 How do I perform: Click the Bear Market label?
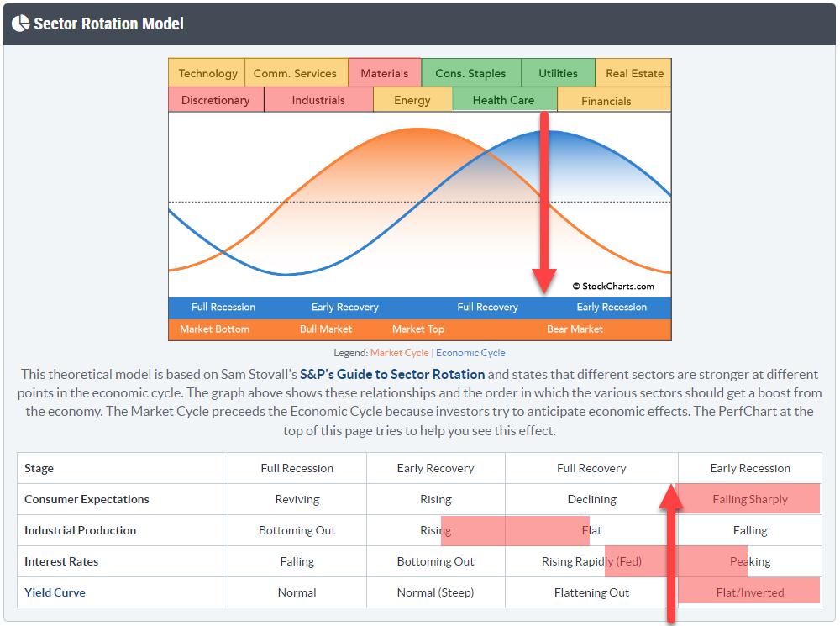575,329
